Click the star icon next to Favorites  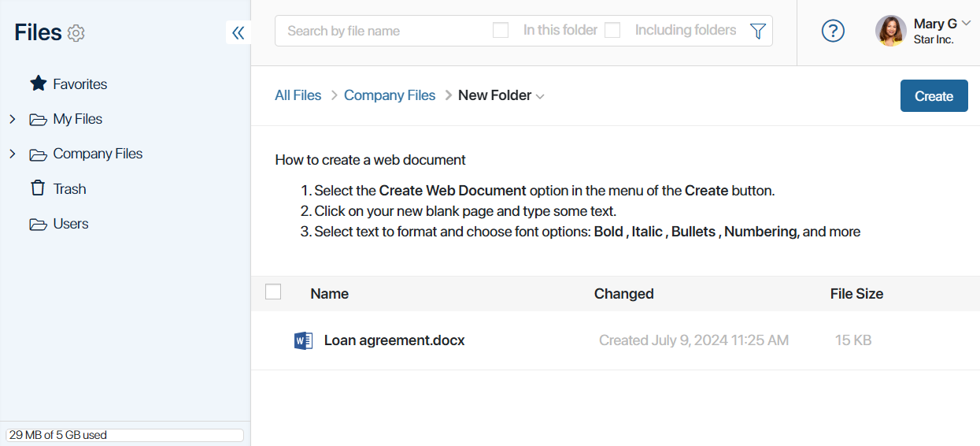tap(38, 84)
